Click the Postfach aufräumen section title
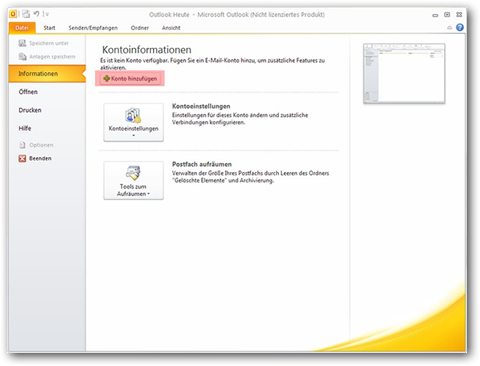This screenshot has height=366, width=480. [x=202, y=164]
